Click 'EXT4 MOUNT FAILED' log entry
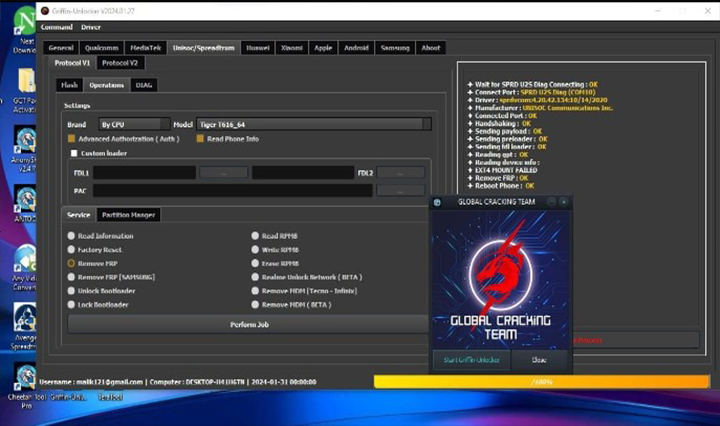 pos(502,170)
